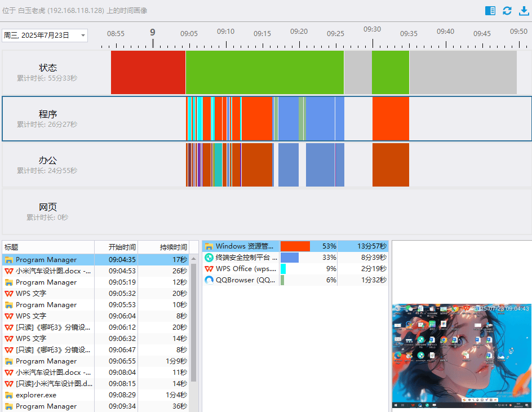This screenshot has height=412, width=532.
Task: Click the orange block after 09:30 in 程序 row
Action: coord(391,118)
